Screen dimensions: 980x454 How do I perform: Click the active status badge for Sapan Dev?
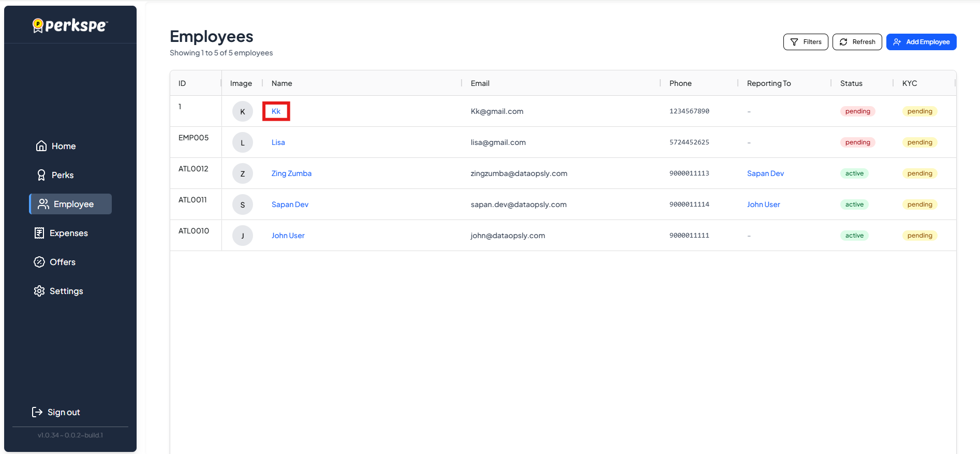click(854, 204)
